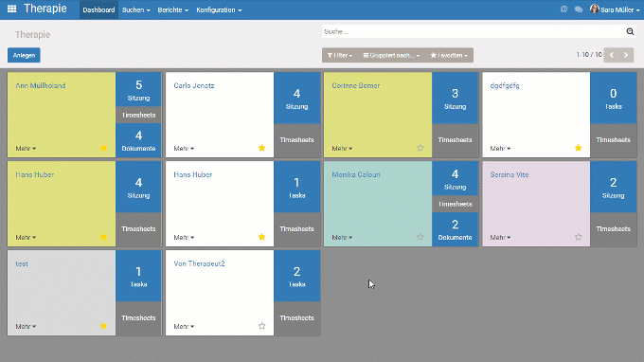Open Sara Müller user menu
The width and height of the screenshot is (644, 362).
tap(615, 9)
